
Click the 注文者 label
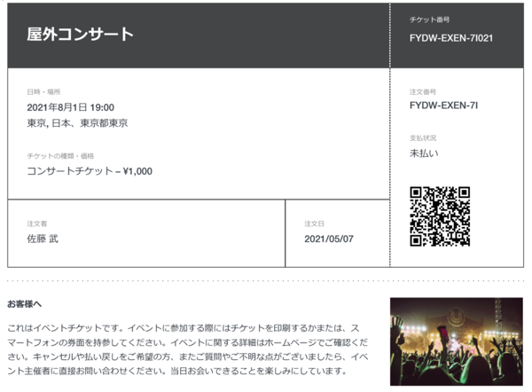pyautogui.click(x=37, y=223)
